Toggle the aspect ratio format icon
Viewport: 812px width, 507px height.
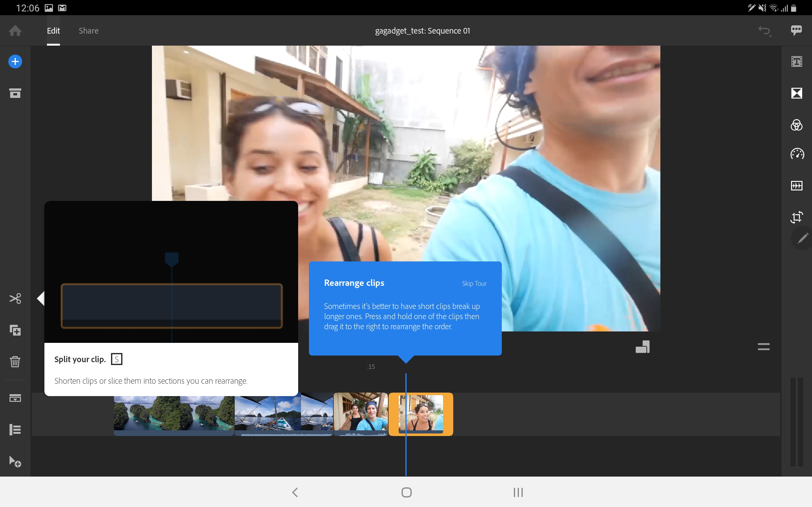pos(642,347)
